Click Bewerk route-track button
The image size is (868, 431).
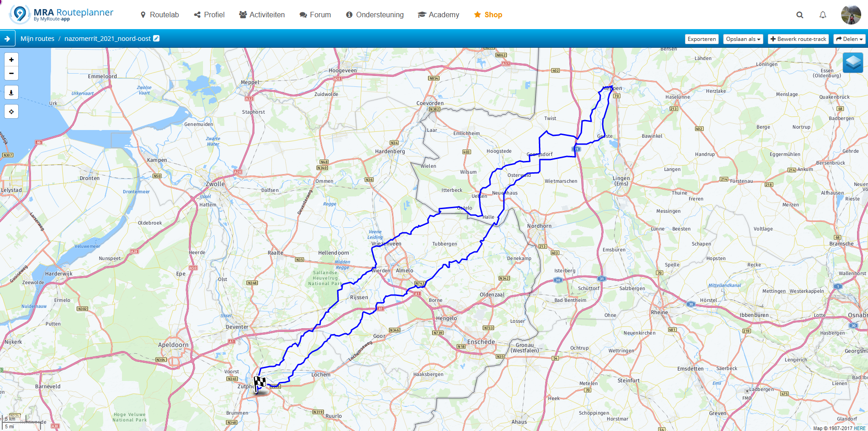[798, 39]
